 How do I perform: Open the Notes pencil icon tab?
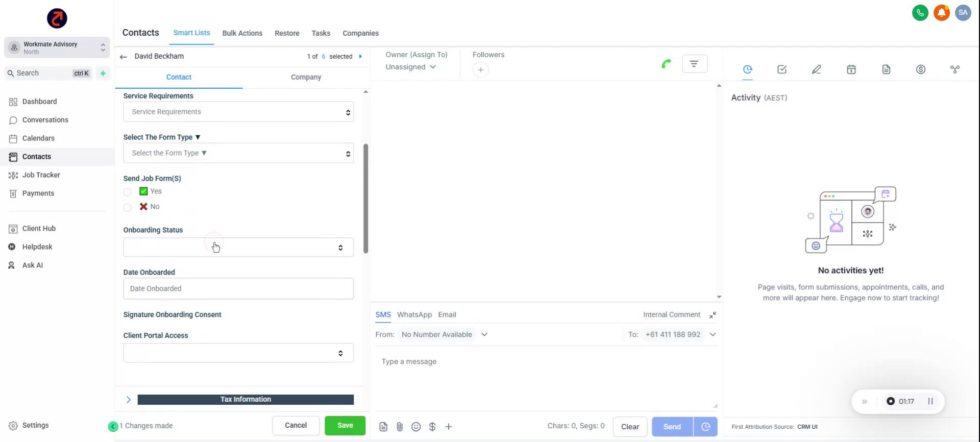point(817,69)
